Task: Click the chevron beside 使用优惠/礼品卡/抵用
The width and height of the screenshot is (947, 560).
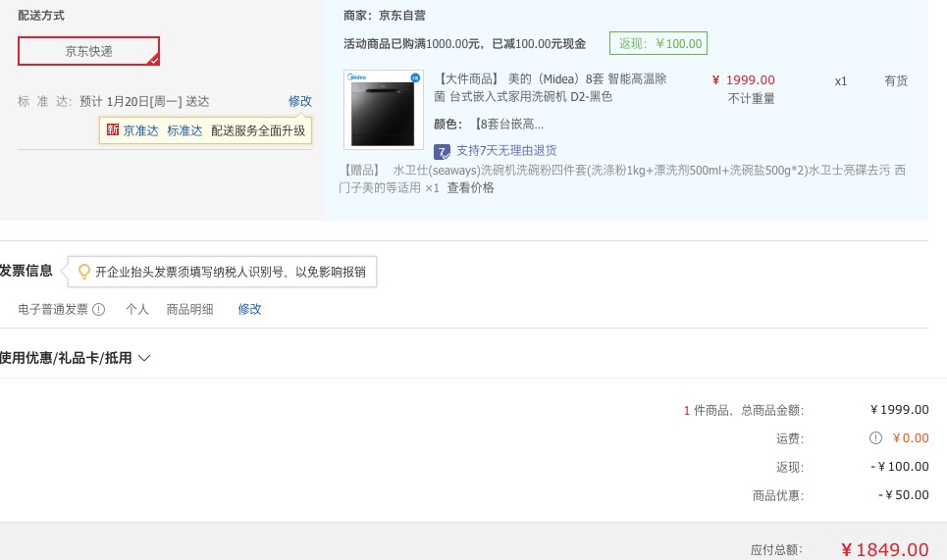Action: click(144, 358)
